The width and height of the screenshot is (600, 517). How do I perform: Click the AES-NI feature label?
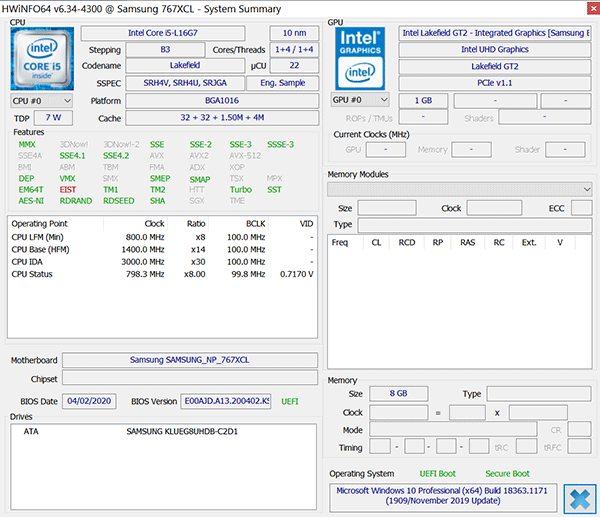pos(31,201)
